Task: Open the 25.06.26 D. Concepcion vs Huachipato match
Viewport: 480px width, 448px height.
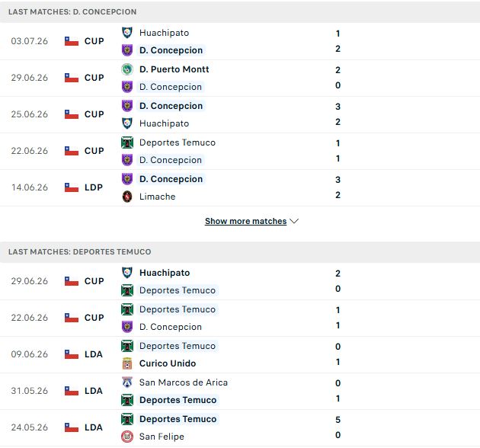Action: 240,114
